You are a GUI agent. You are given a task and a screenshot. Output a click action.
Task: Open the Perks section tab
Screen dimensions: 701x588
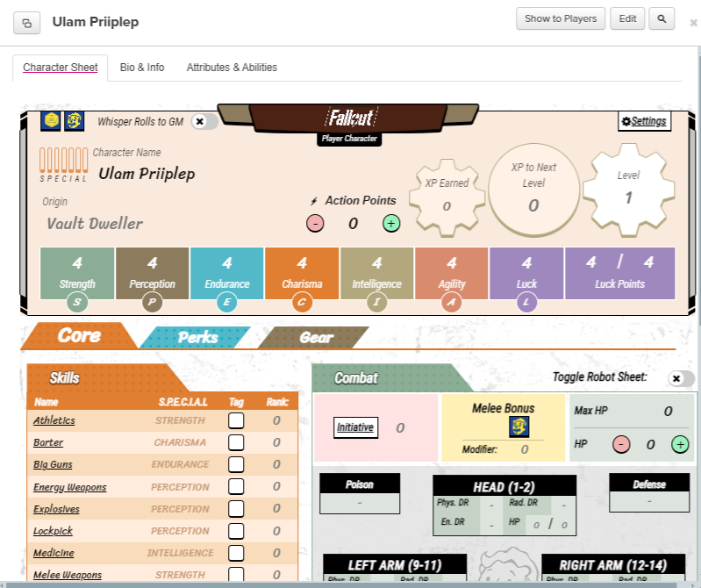(x=198, y=337)
